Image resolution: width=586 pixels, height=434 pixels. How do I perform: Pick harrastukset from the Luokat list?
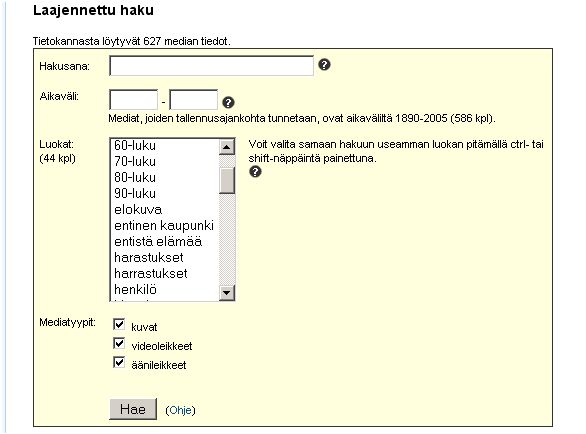(164, 273)
